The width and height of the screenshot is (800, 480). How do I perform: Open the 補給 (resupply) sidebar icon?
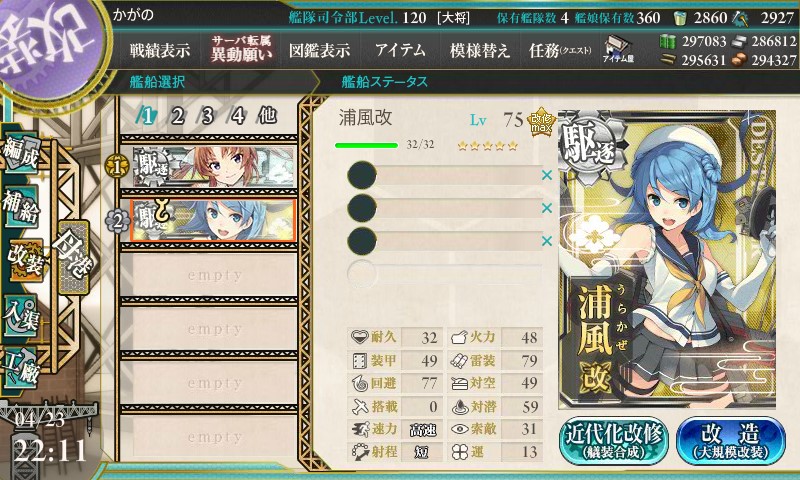21,206
